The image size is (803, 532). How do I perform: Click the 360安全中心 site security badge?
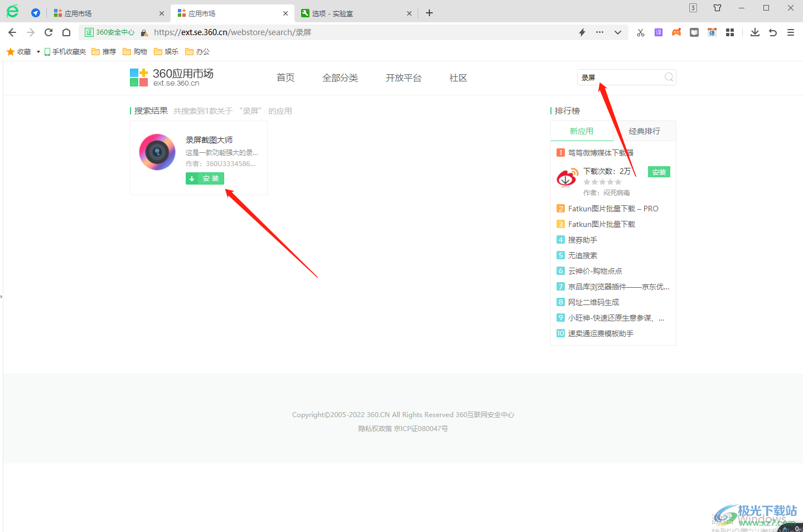(109, 32)
